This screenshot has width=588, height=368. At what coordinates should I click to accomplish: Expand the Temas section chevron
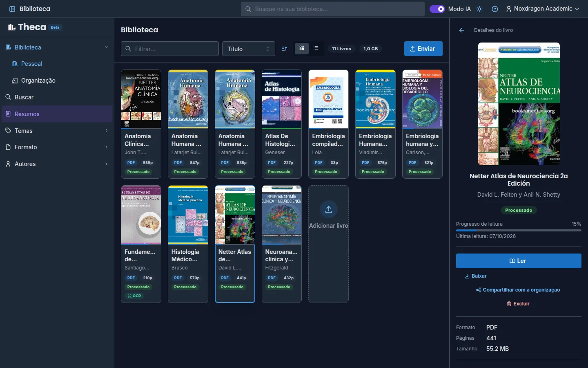click(107, 131)
